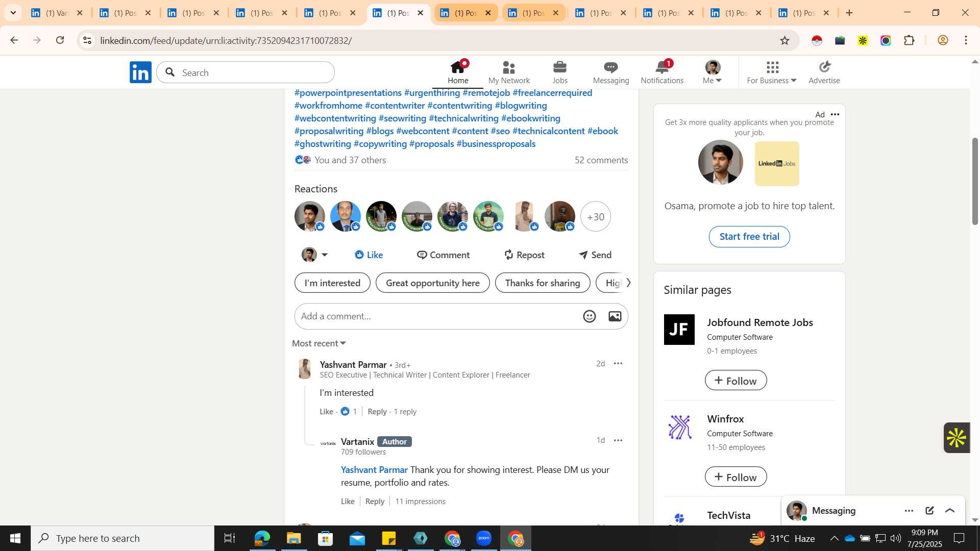Reply to Yashvant Parmar comment
980x551 pixels.
click(377, 412)
